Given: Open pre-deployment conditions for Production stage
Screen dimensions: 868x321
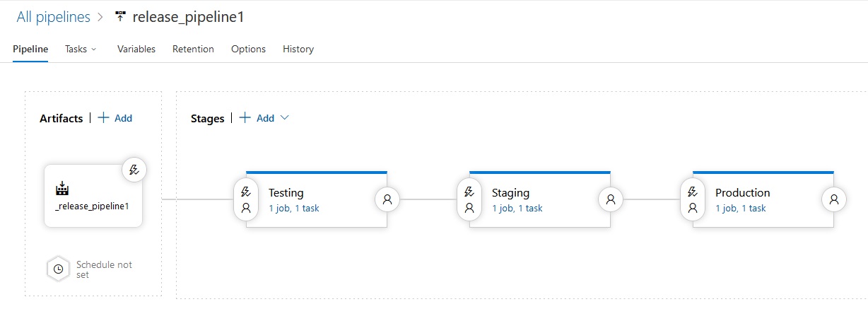Looking at the screenshot, I should point(693,199).
